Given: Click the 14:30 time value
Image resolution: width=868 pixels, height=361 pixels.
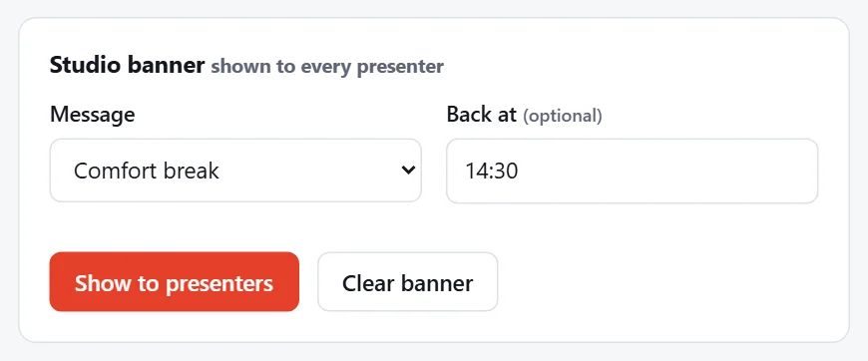Looking at the screenshot, I should coord(491,172).
